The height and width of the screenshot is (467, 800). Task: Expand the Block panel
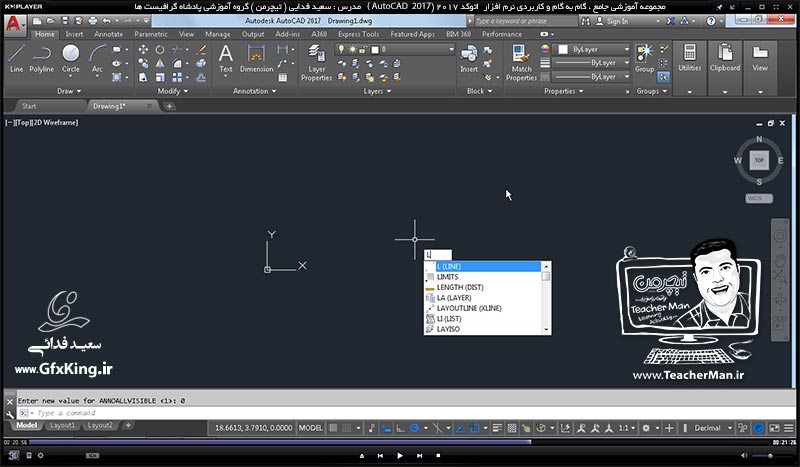tap(480, 91)
